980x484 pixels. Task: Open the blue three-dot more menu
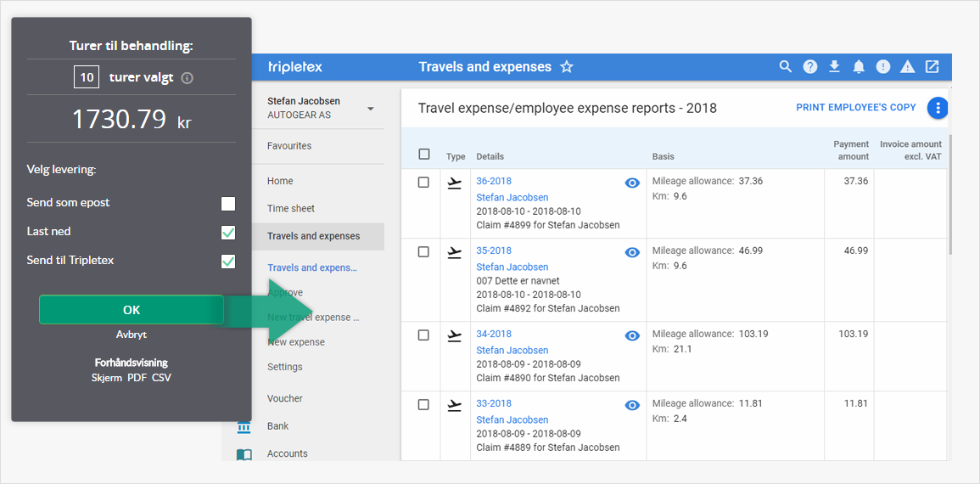(937, 108)
